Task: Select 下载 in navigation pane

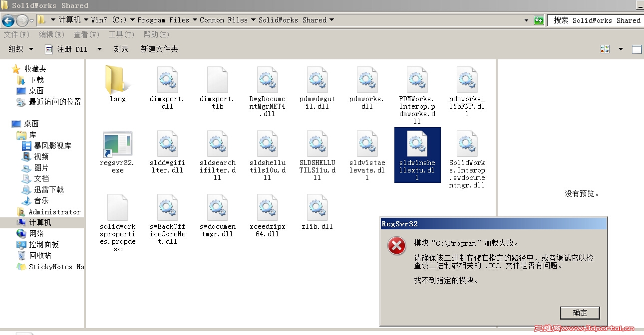Action: pos(36,80)
